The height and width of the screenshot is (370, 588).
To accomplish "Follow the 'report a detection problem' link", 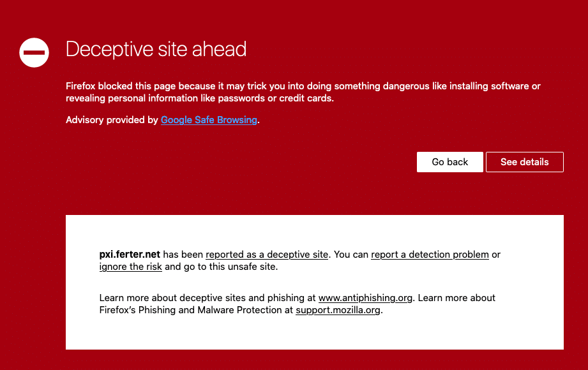I will click(x=430, y=255).
